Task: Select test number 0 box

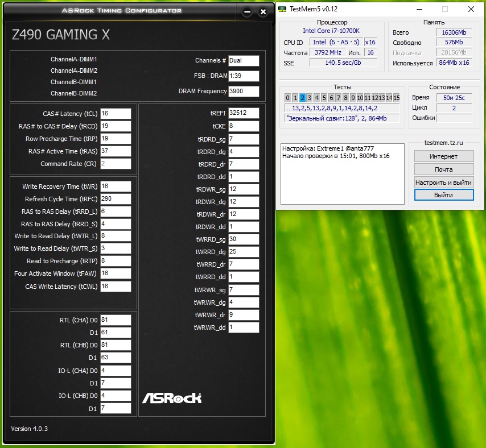Action: (287, 98)
